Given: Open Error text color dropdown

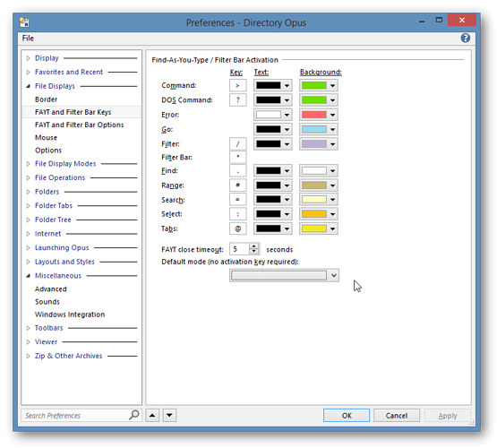Looking at the screenshot, I should coord(273,115).
